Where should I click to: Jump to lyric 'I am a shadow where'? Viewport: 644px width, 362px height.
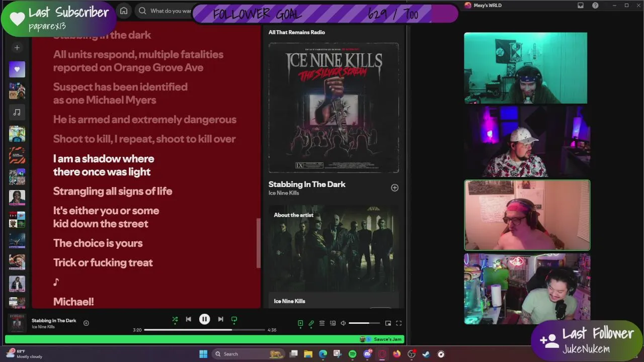(x=104, y=165)
